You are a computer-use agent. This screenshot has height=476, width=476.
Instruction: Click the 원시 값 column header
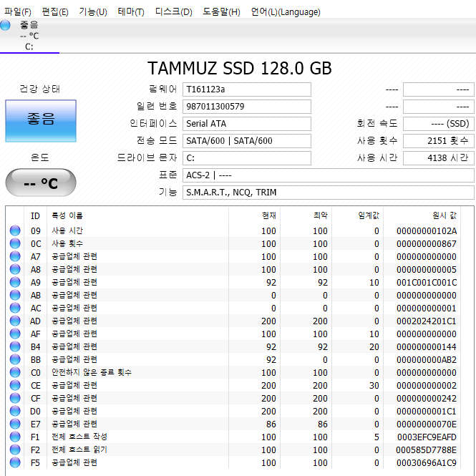422,216
